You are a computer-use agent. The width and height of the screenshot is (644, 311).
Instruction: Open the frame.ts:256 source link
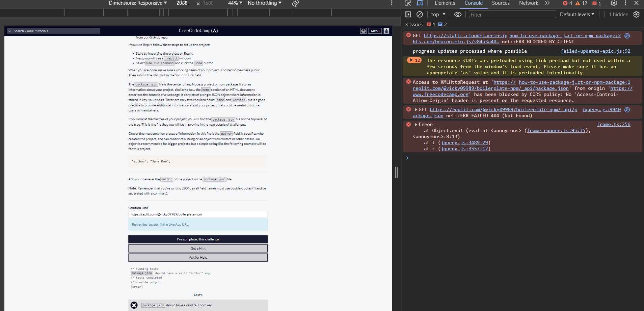coord(614,124)
